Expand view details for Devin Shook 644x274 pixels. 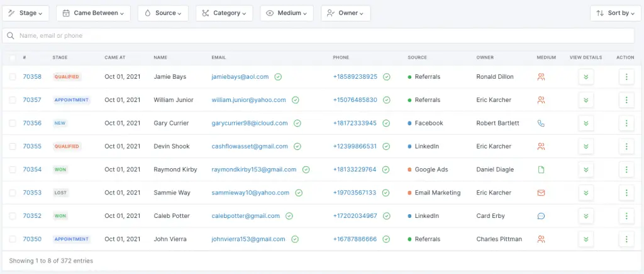pyautogui.click(x=586, y=147)
